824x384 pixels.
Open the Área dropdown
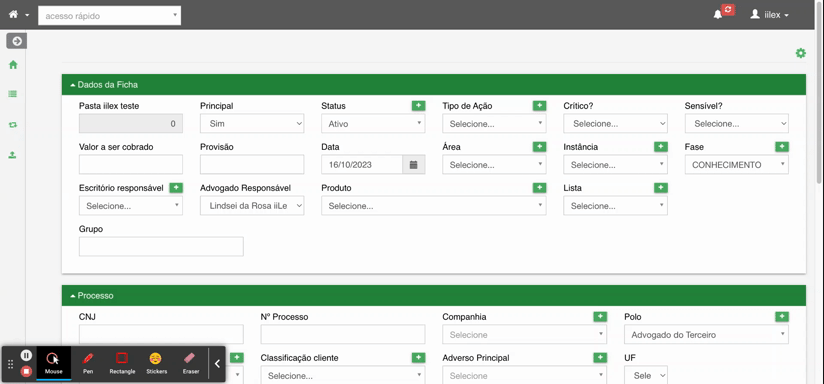click(x=495, y=165)
